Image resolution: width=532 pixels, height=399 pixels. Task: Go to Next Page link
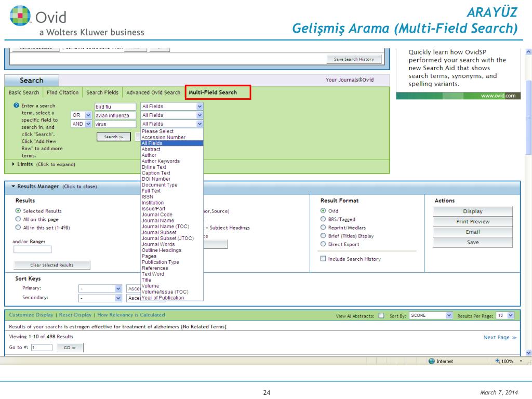pyautogui.click(x=500, y=337)
